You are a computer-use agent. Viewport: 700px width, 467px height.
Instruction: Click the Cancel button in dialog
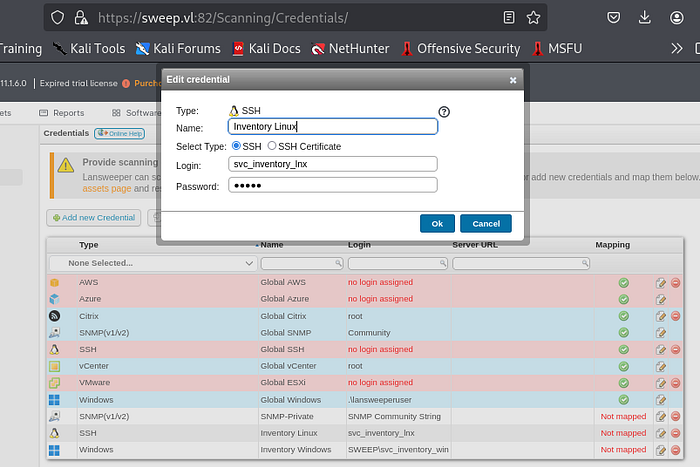click(x=486, y=223)
